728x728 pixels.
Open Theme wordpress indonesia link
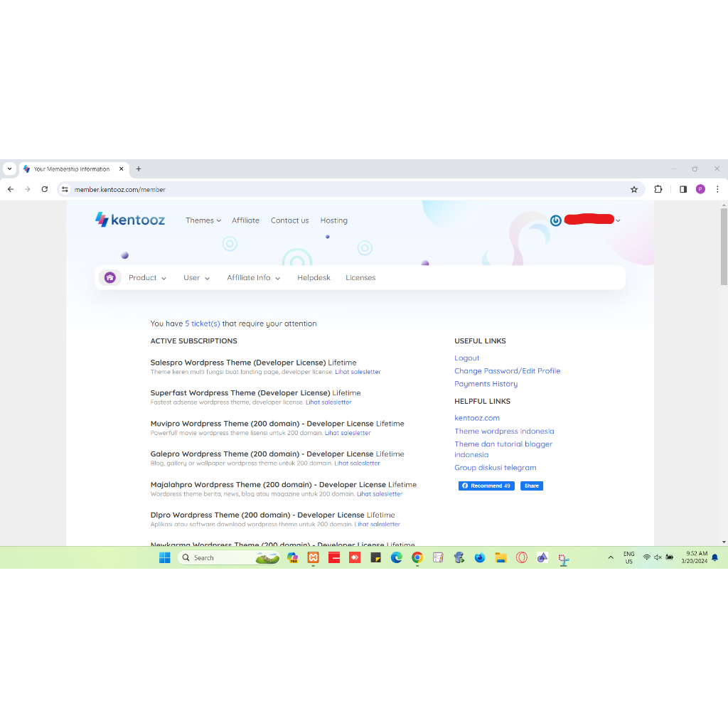pyautogui.click(x=504, y=431)
